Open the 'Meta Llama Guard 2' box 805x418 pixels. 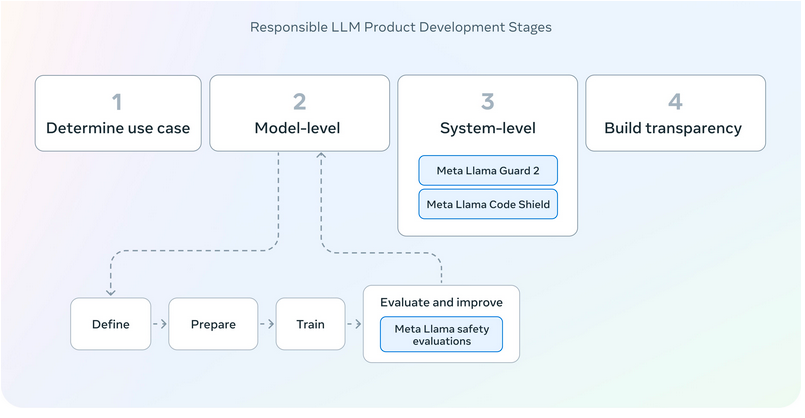point(488,170)
